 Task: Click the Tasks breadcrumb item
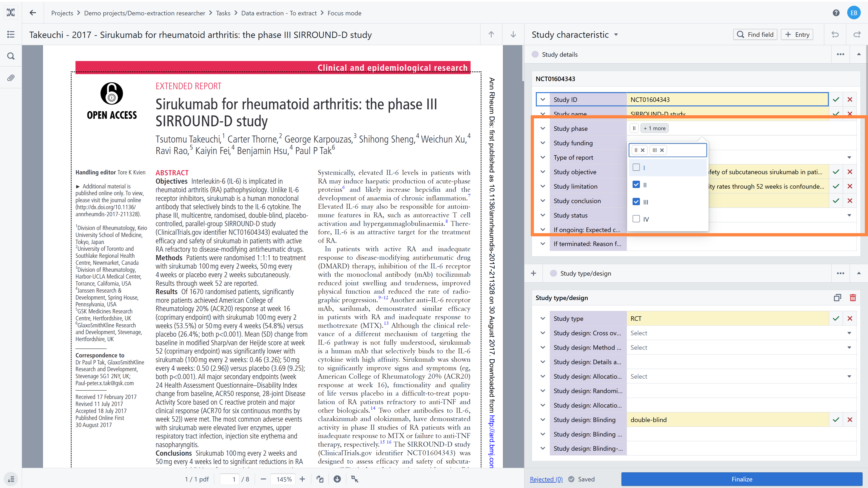[x=223, y=13]
